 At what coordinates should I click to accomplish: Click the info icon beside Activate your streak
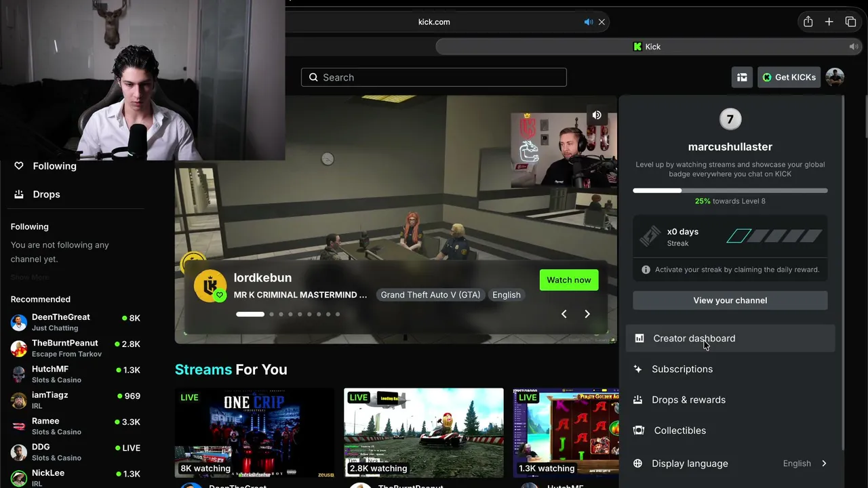(x=646, y=270)
